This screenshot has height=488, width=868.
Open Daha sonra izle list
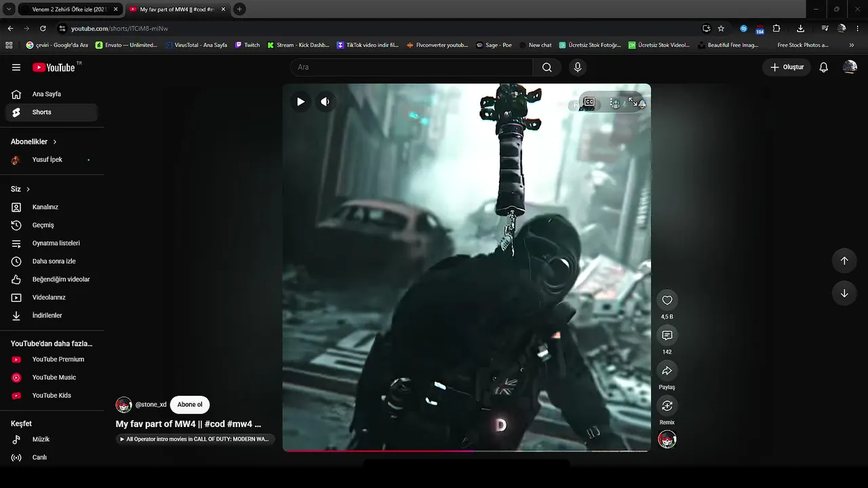pos(52,262)
